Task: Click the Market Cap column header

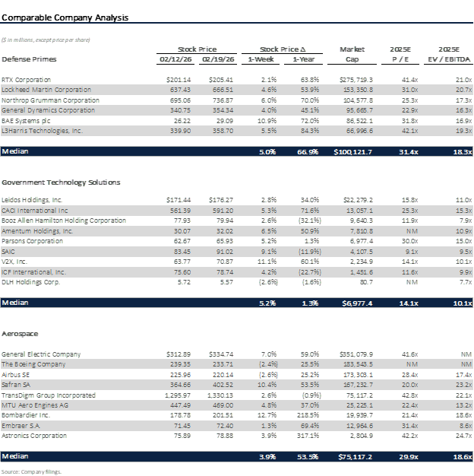Action: pyautogui.click(x=352, y=53)
